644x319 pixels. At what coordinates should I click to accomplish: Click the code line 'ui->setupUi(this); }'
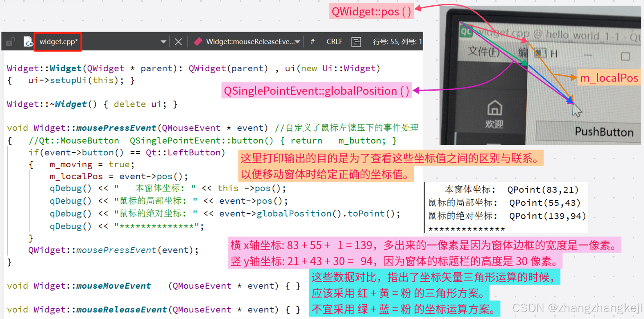pos(81,80)
